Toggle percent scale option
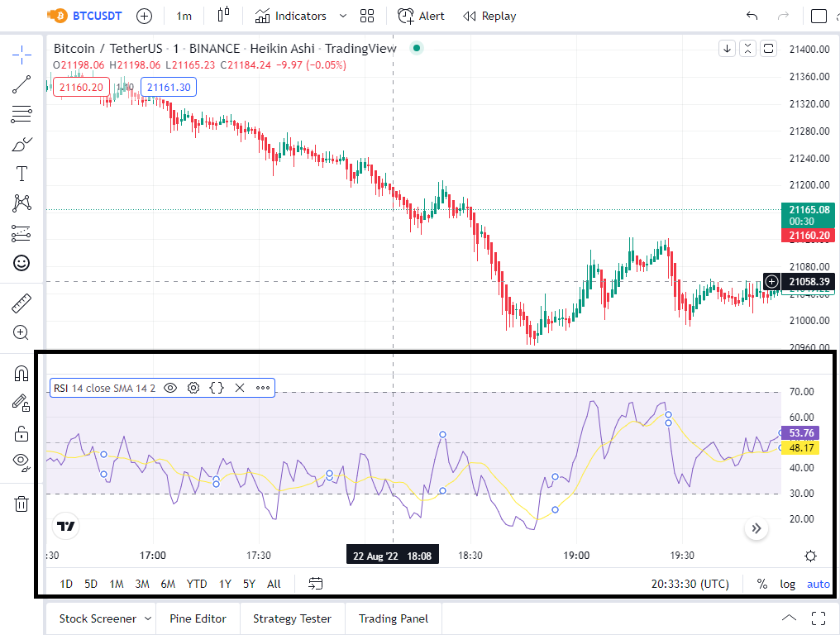The width and height of the screenshot is (840, 635). pos(761,584)
